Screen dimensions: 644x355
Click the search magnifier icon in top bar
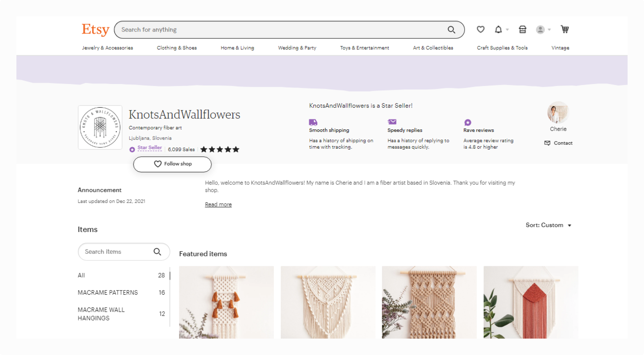(451, 30)
